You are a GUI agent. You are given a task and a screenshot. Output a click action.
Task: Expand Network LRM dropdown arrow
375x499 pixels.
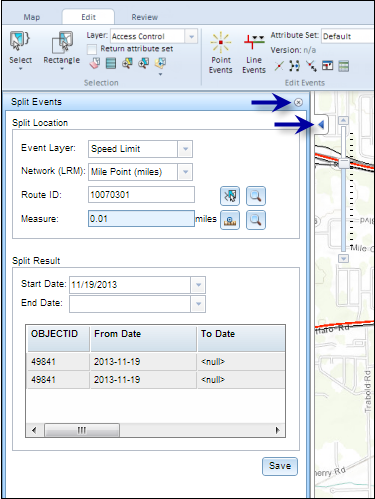click(185, 172)
